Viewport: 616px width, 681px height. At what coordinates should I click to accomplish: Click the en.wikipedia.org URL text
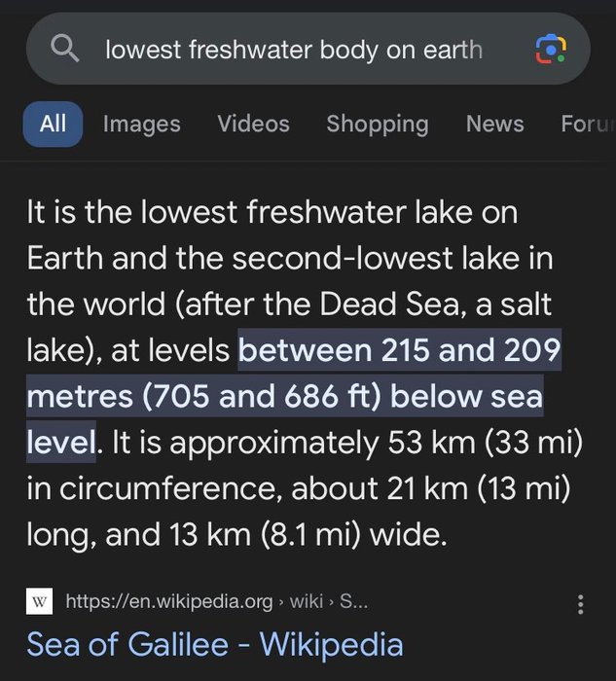coord(168,602)
